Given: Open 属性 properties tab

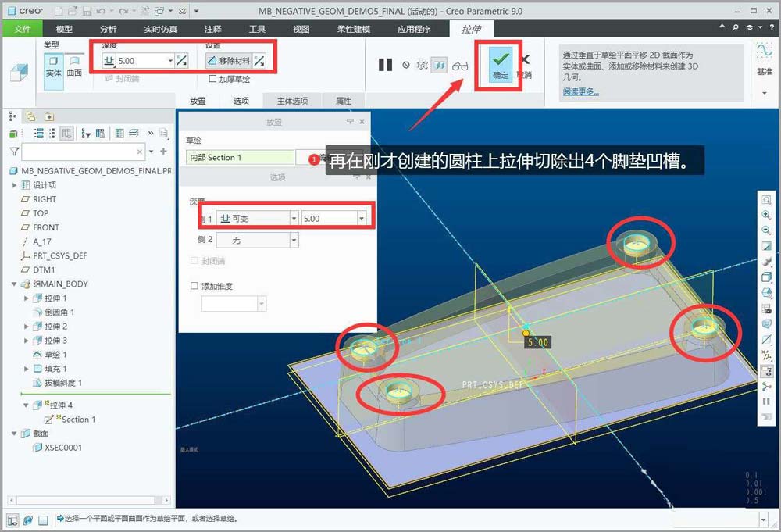Looking at the screenshot, I should [344, 101].
